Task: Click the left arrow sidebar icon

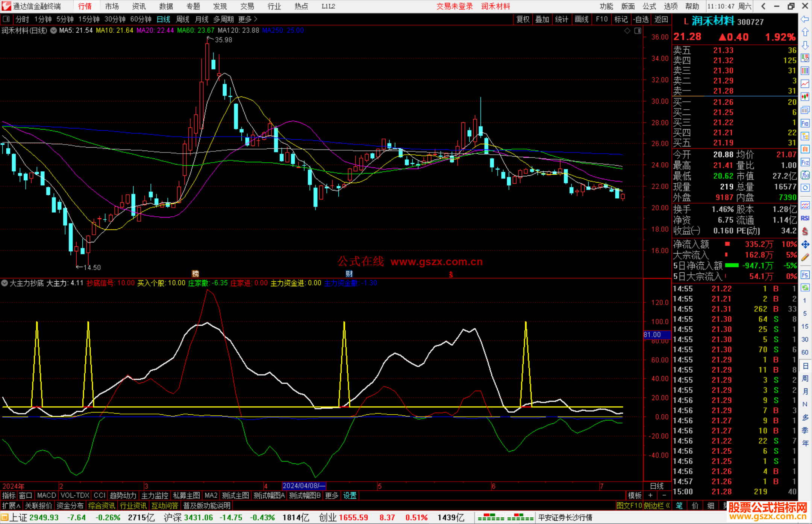Action: [x=805, y=19]
